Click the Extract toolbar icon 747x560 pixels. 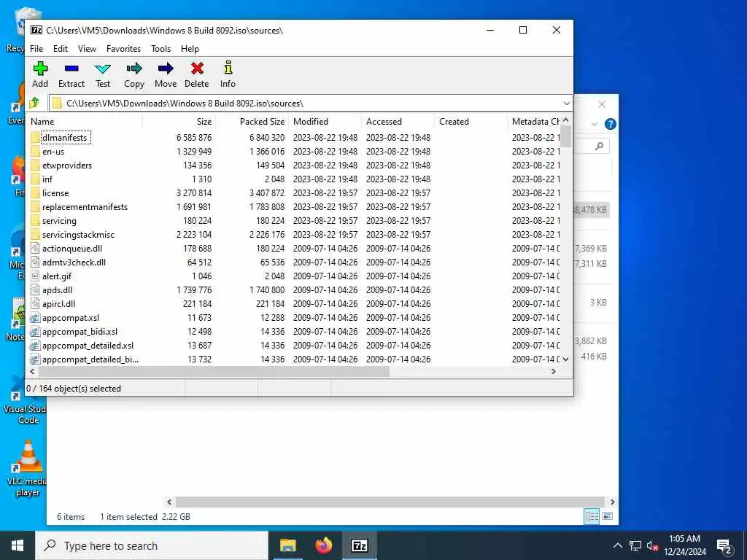click(x=71, y=69)
